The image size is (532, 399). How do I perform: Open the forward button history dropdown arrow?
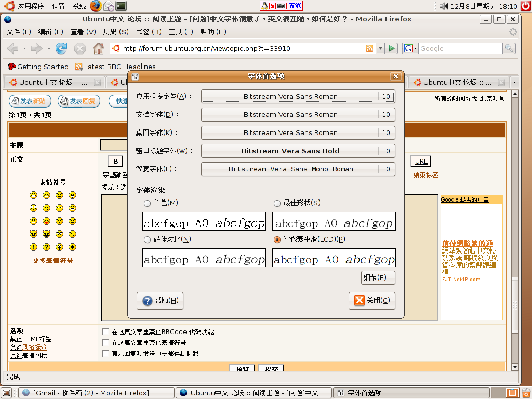click(x=49, y=48)
